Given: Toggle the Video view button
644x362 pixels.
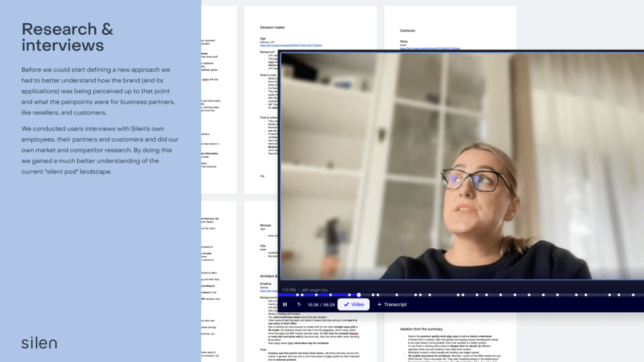Looking at the screenshot, I should [353, 305].
